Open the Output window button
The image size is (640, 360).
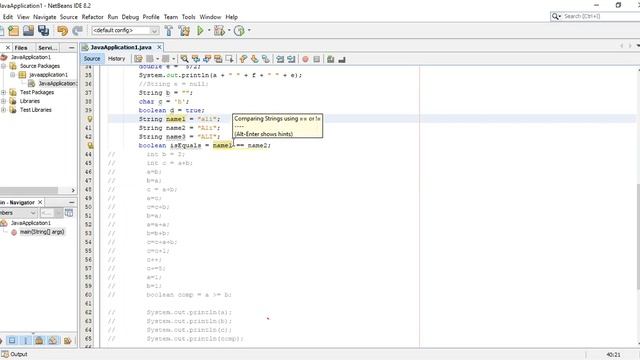click(14, 354)
